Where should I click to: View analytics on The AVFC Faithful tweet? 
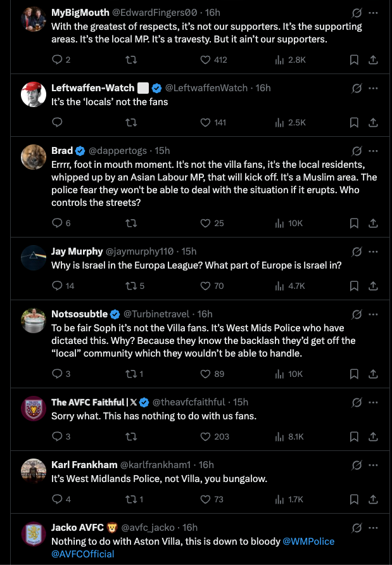[x=289, y=436]
